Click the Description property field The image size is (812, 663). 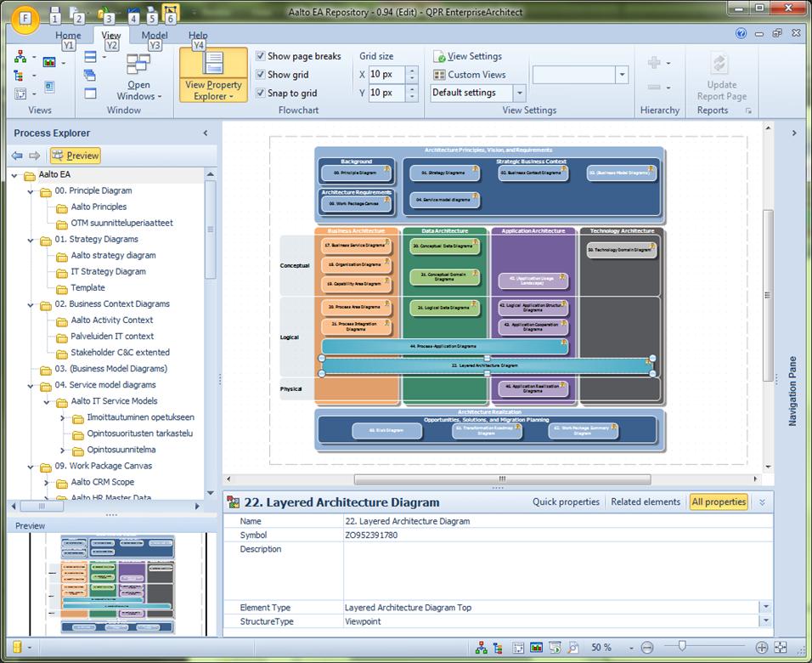tap(557, 570)
